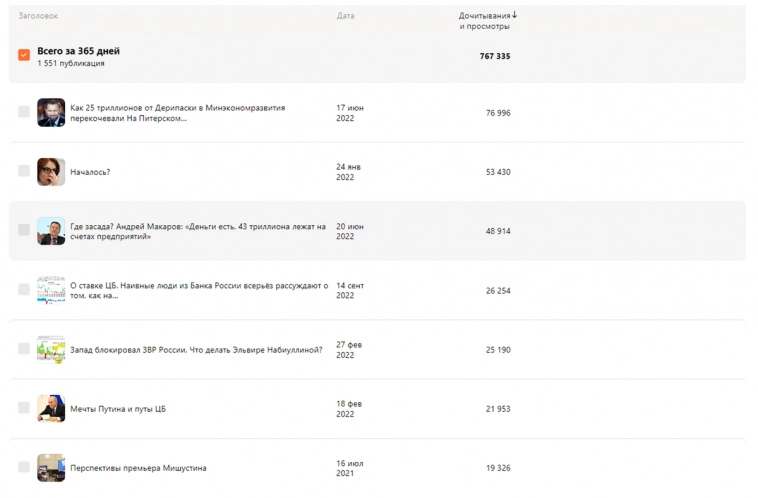758x498 pixels.
Task: Tick the checkbox for 'Перспективы премьера Мишустина'
Action: click(x=24, y=467)
